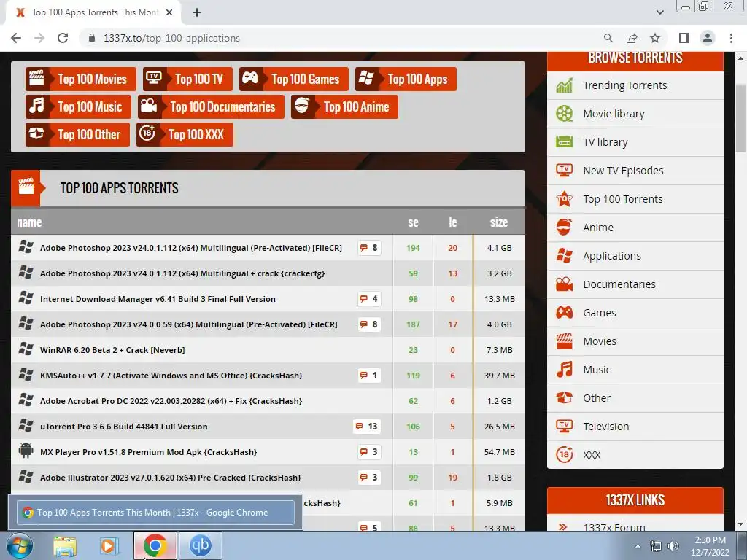Click the XXX 18+ icon in sidebar

pyautogui.click(x=565, y=455)
